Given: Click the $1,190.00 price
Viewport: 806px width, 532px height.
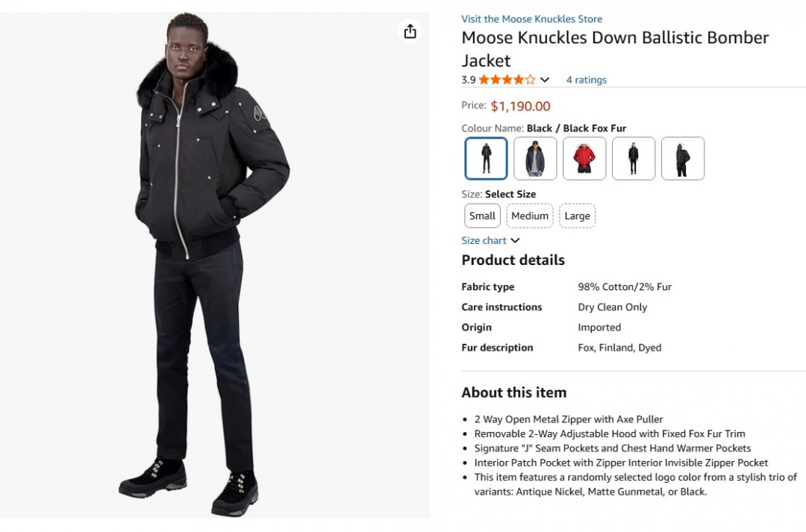Looking at the screenshot, I should click(520, 106).
